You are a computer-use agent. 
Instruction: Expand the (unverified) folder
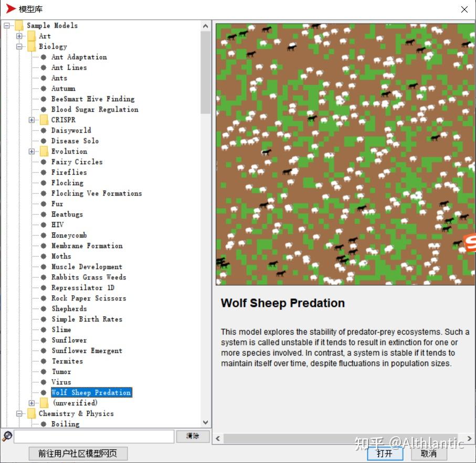coord(31,403)
